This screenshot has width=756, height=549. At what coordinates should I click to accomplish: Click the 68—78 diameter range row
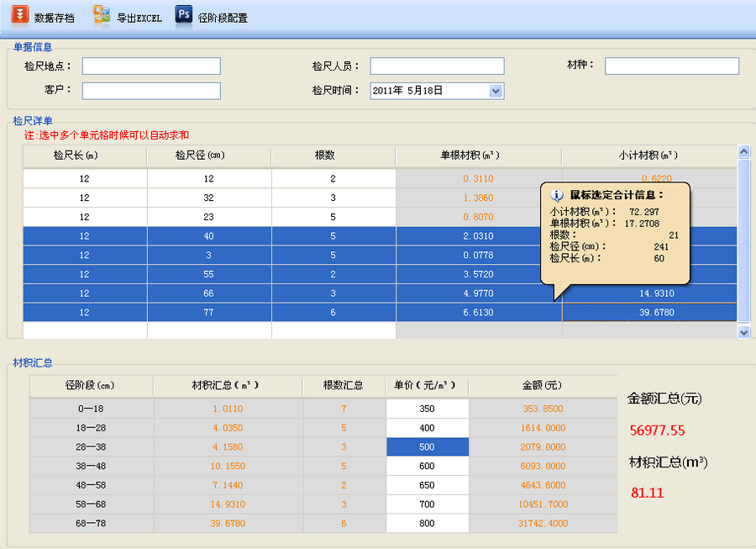pos(92,523)
